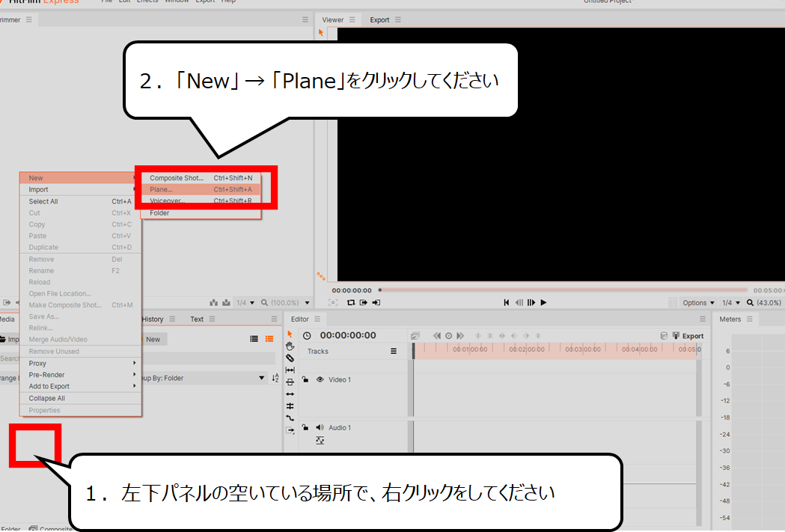Expand the Proxy submenu
The height and width of the screenshot is (532, 785).
81,363
